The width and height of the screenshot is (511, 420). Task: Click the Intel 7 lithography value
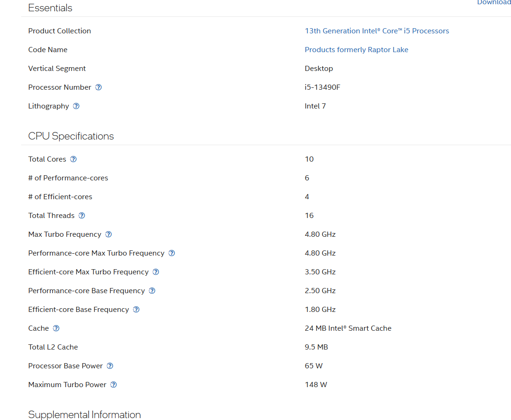coord(315,106)
